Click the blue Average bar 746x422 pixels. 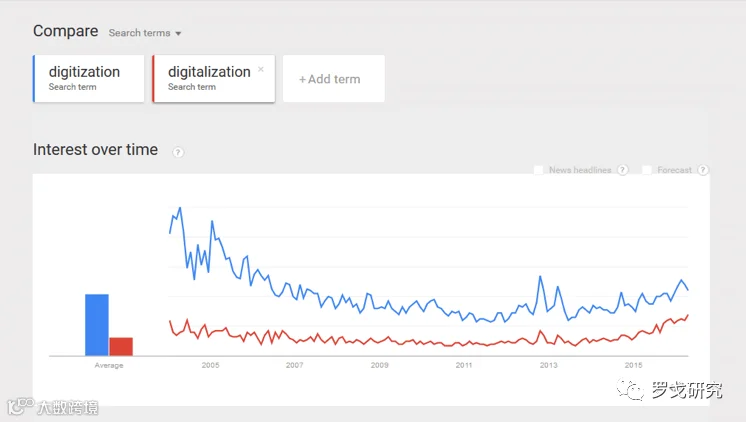pos(97,325)
